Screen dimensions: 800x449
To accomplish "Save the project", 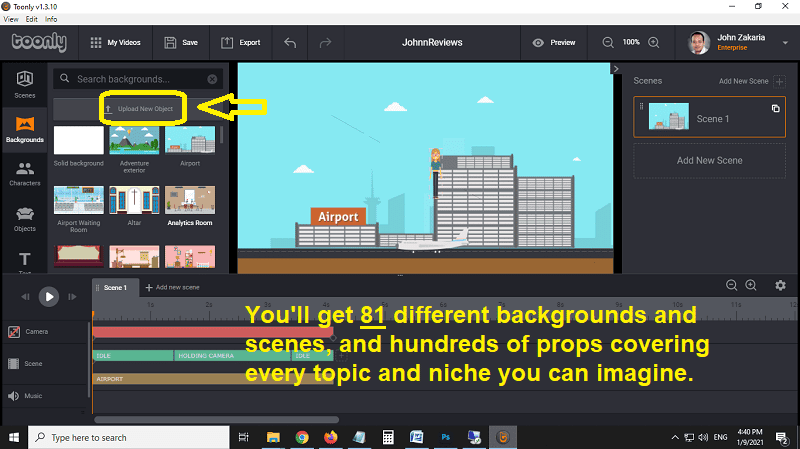I will 181,43.
